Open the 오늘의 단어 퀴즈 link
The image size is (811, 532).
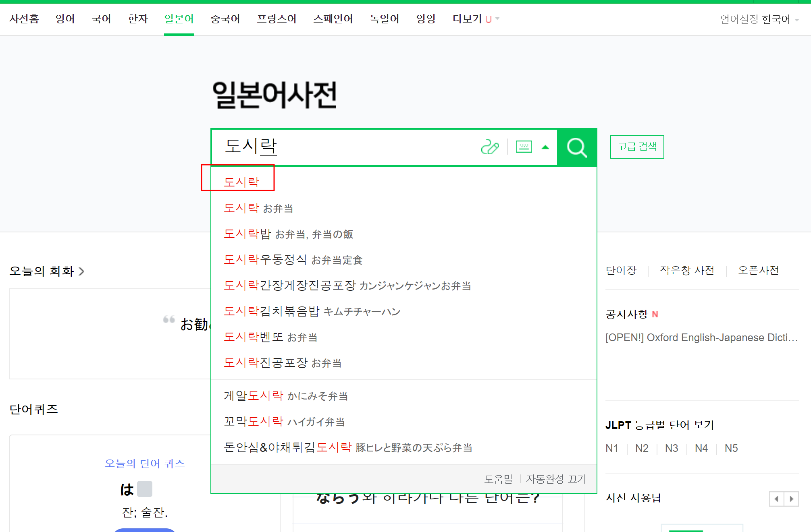point(145,464)
